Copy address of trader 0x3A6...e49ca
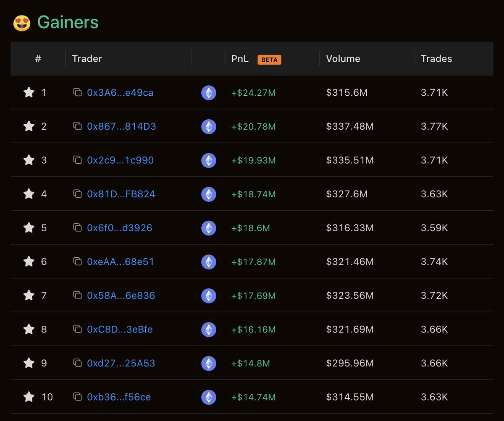Viewport: 504px width, 421px height. tap(78, 93)
